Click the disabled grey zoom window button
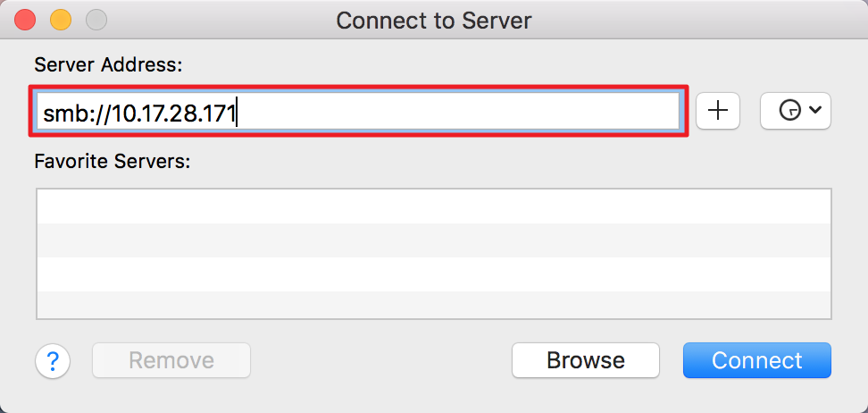The width and height of the screenshot is (868, 413). (x=96, y=21)
